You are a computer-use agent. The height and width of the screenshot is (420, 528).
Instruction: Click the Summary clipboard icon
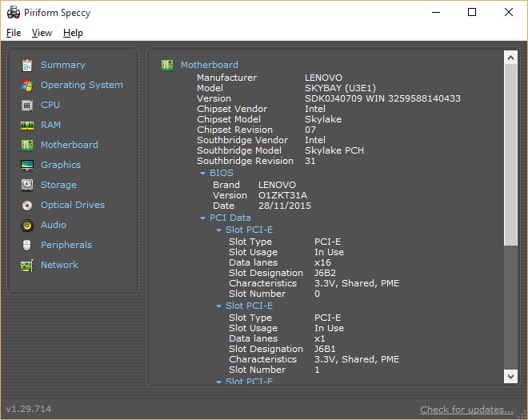pyautogui.click(x=27, y=65)
